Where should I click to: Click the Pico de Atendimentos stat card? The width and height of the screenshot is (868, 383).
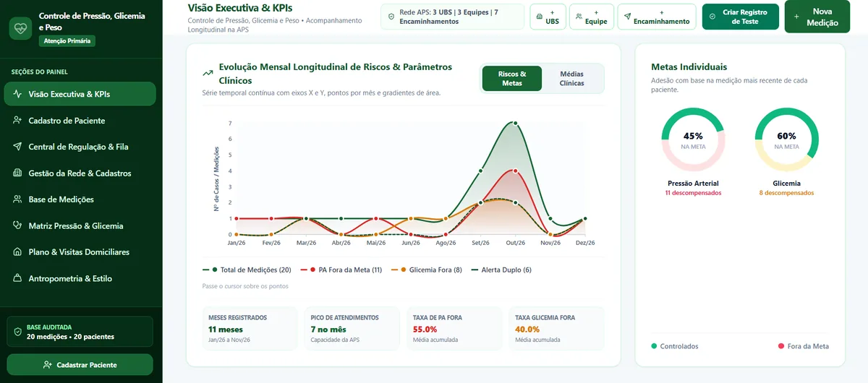tap(352, 329)
